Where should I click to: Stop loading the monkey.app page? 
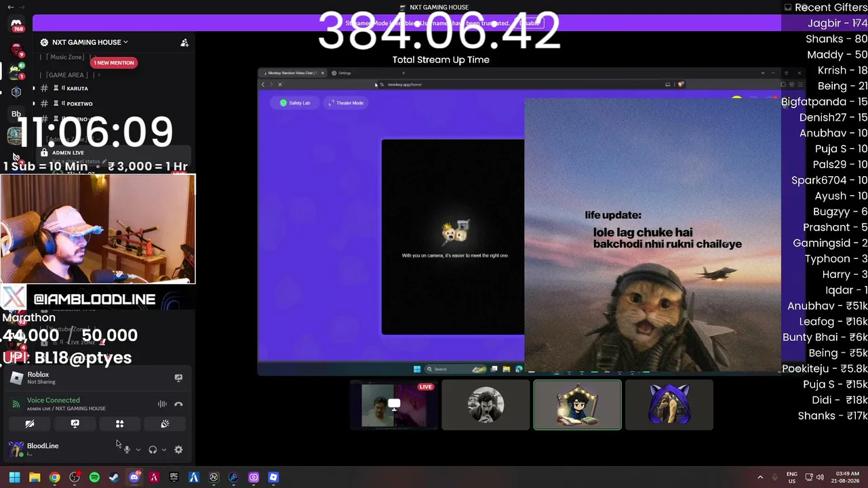coord(279,84)
